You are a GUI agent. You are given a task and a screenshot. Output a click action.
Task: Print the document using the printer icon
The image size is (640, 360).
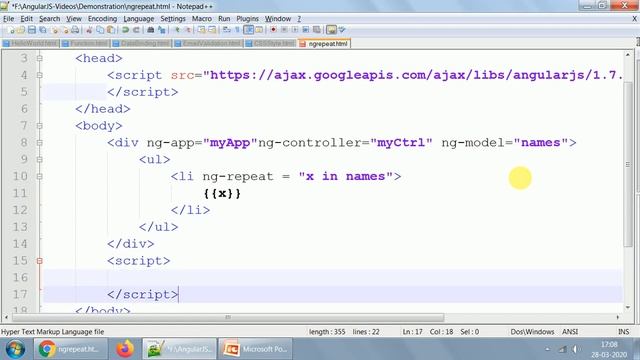coord(75,30)
